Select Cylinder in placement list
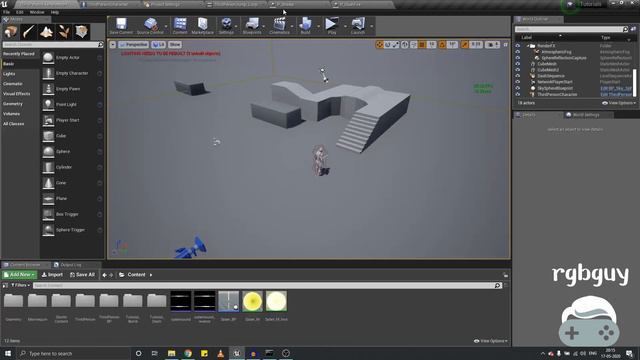 click(x=72, y=167)
